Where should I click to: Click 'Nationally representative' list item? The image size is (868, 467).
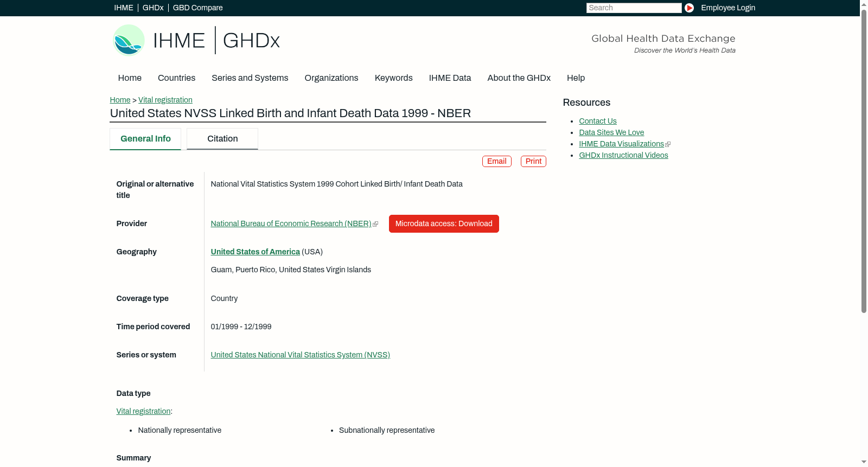pyautogui.click(x=180, y=430)
